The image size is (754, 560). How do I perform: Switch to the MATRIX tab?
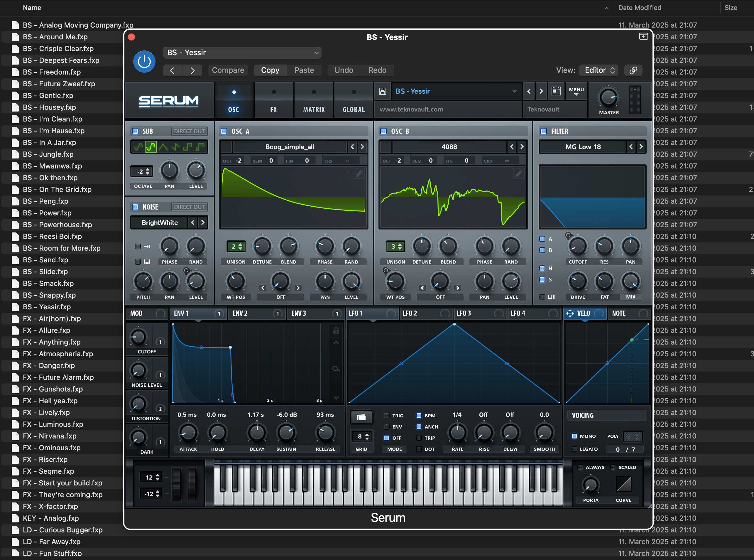point(314,101)
